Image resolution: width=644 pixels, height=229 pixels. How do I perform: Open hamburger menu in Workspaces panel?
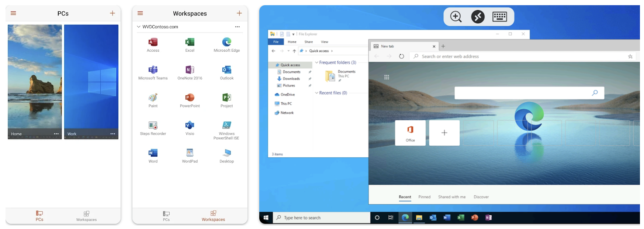(140, 13)
